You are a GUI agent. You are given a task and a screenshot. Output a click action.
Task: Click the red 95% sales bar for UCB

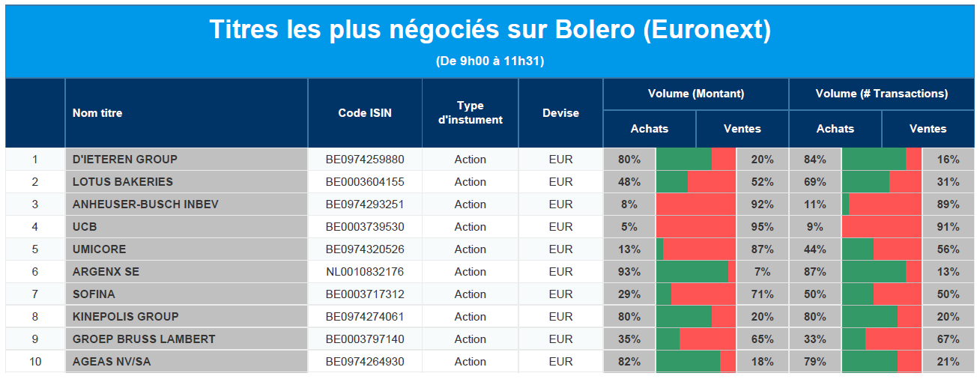[696, 227]
